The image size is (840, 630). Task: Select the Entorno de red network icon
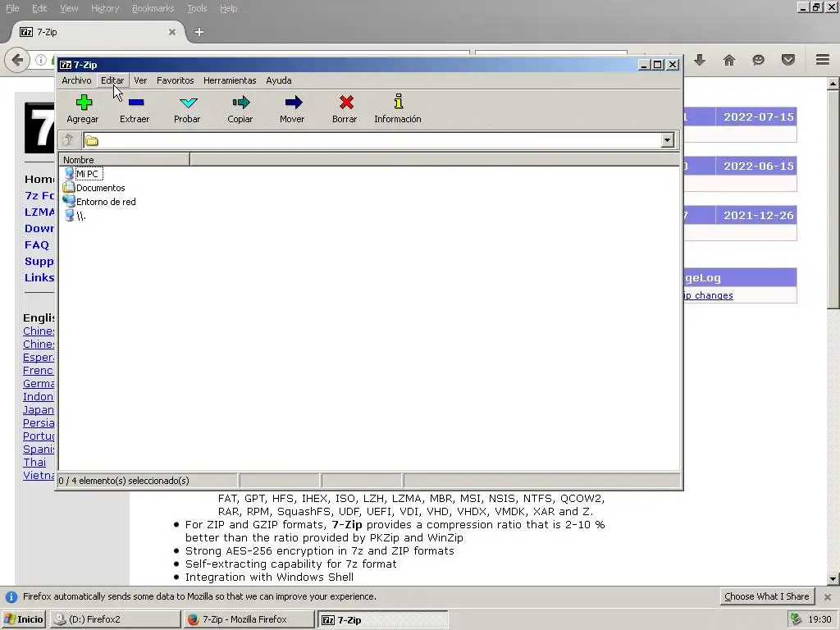(69, 202)
